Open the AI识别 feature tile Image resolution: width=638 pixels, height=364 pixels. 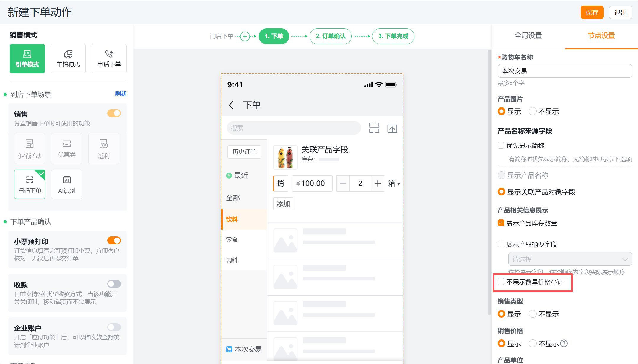pos(67,184)
